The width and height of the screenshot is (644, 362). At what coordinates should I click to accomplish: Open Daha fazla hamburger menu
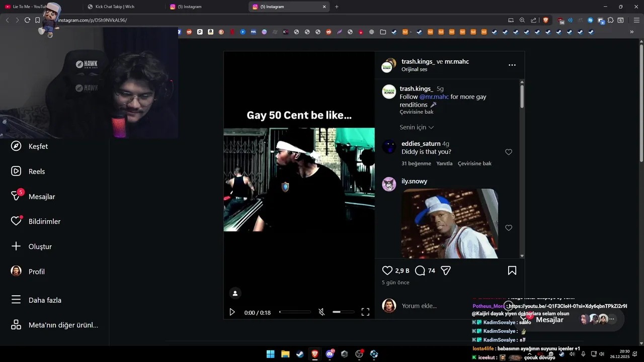36,300
